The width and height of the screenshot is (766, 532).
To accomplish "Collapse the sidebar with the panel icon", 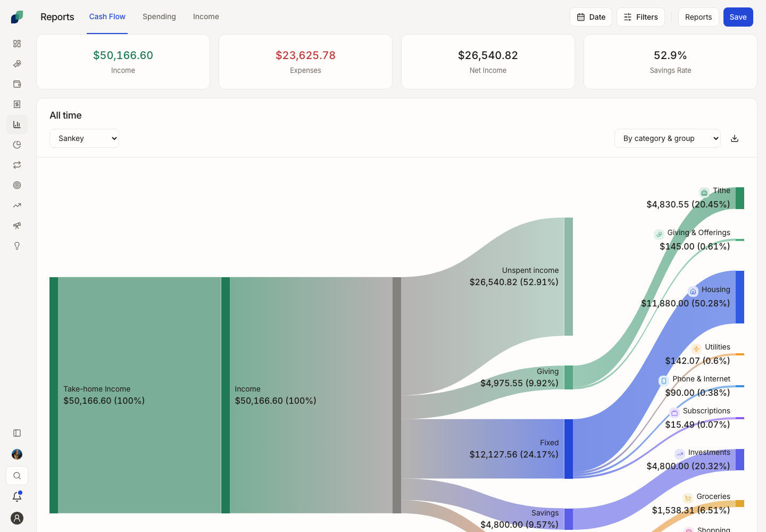I will click(x=17, y=433).
